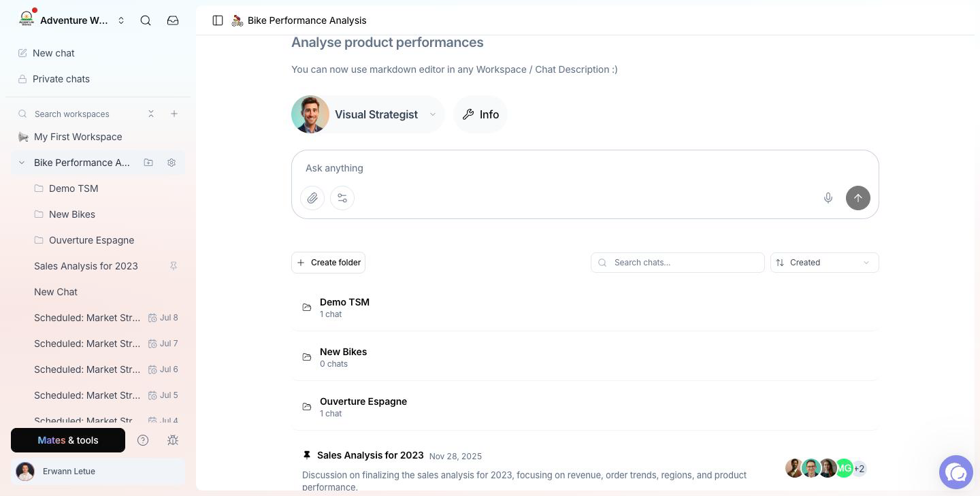Focus the Search workspaces field
This screenshot has height=496, width=980.
pos(82,114)
